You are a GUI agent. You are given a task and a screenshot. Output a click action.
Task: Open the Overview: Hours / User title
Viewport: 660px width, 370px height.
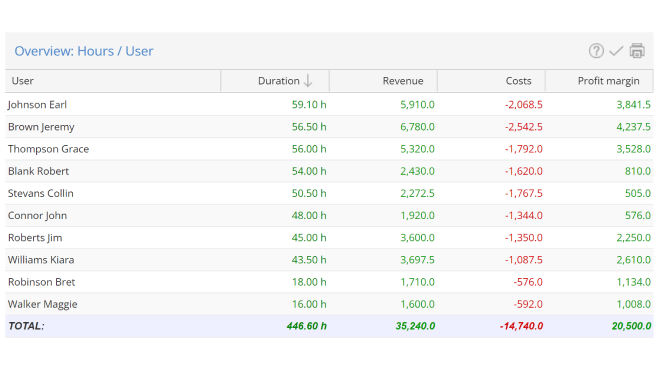click(x=84, y=51)
